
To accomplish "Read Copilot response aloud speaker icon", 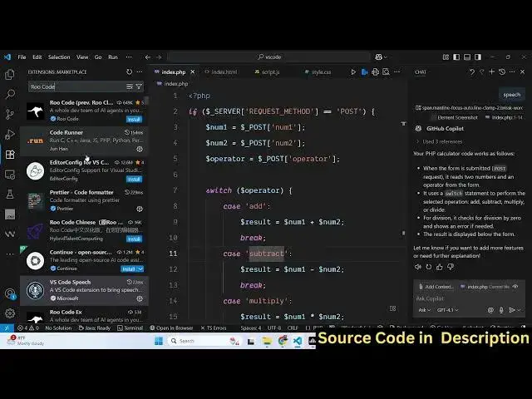I will coord(418,267).
